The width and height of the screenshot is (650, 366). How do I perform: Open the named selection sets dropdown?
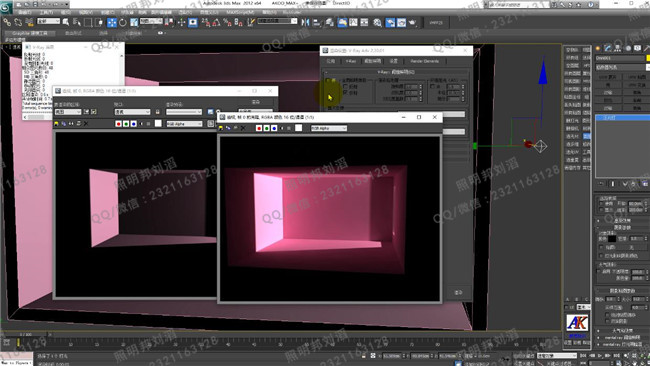point(277,21)
